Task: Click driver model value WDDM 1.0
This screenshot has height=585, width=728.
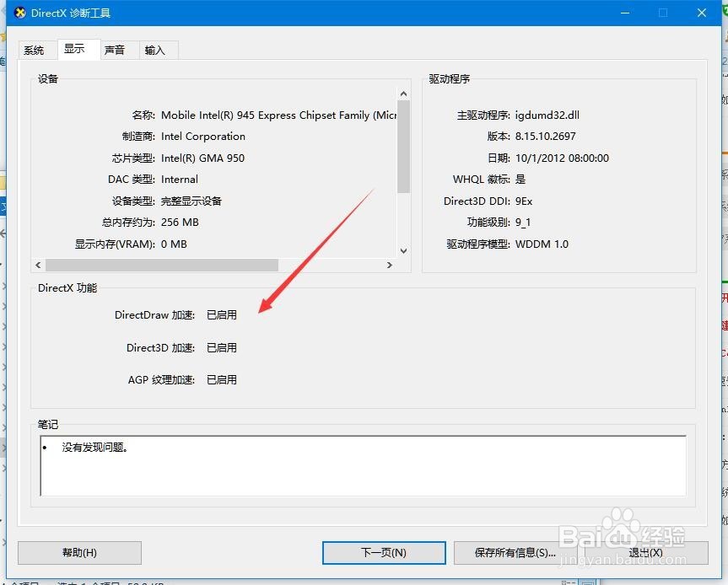Action: (542, 244)
